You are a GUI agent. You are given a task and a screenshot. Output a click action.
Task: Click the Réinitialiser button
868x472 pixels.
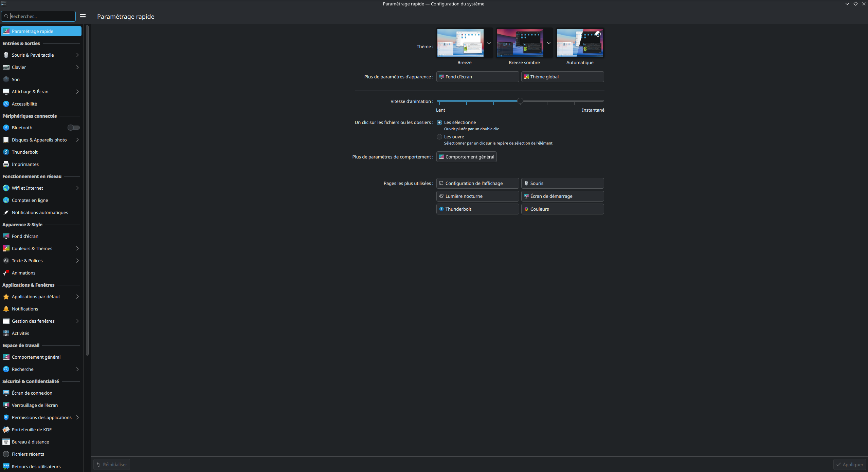[112, 465]
